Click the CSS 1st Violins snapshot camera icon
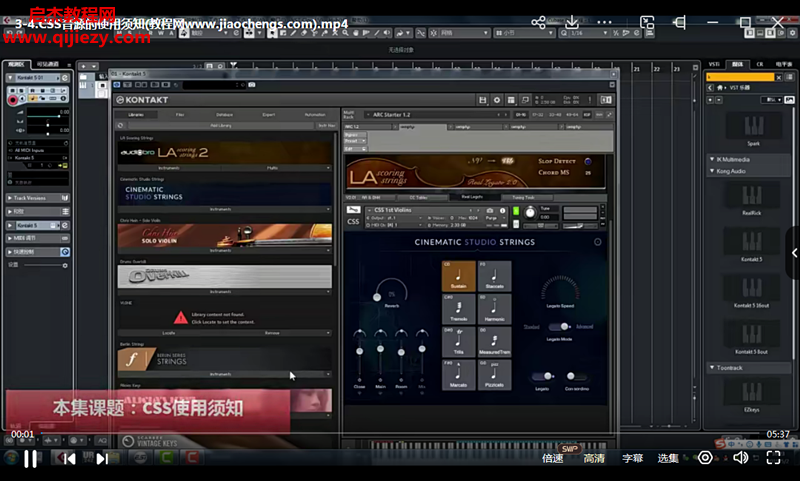 [x=490, y=210]
